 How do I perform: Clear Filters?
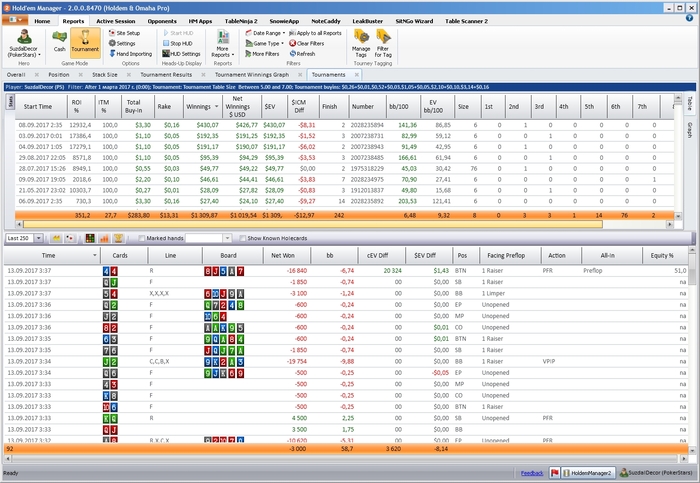coord(306,43)
